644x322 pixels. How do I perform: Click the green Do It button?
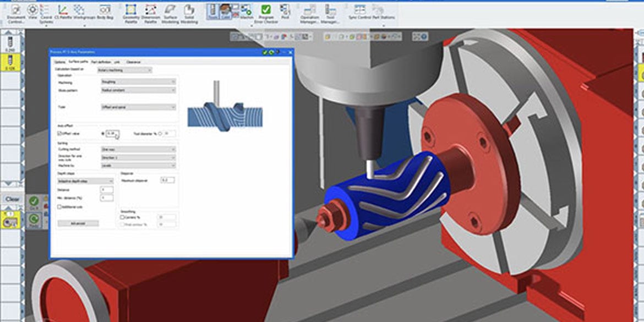click(34, 202)
